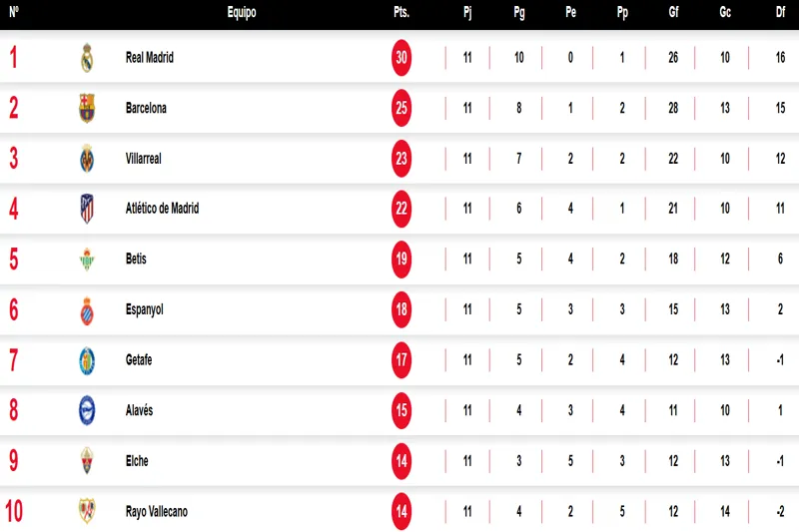Click the Barcelona club crest

(x=87, y=108)
